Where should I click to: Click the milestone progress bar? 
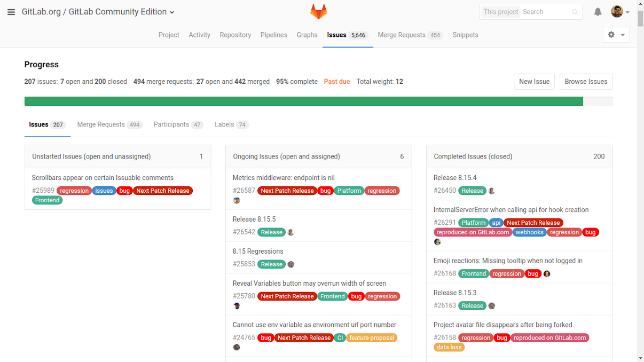click(x=318, y=101)
